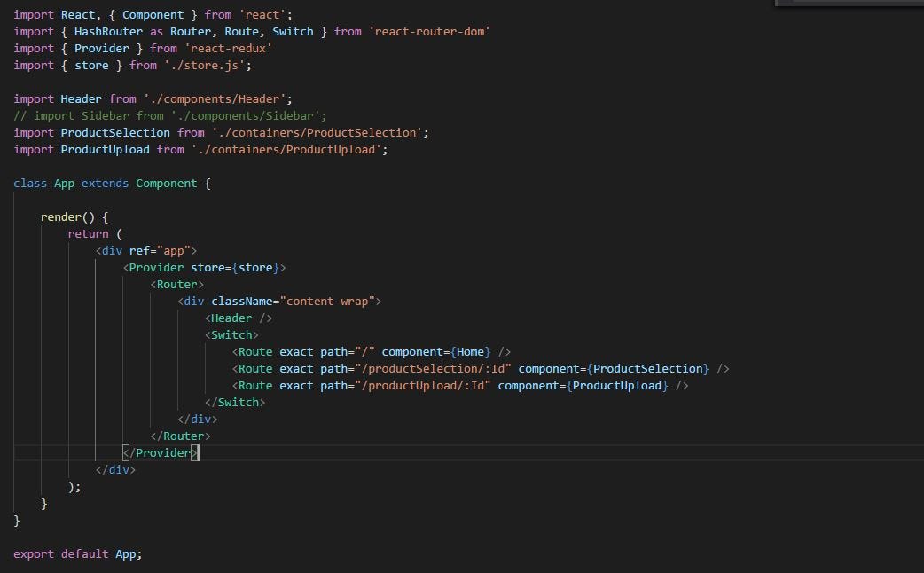Place cursor on the HashRouter alias Router
This screenshot has width=924, height=573.
(191, 31)
